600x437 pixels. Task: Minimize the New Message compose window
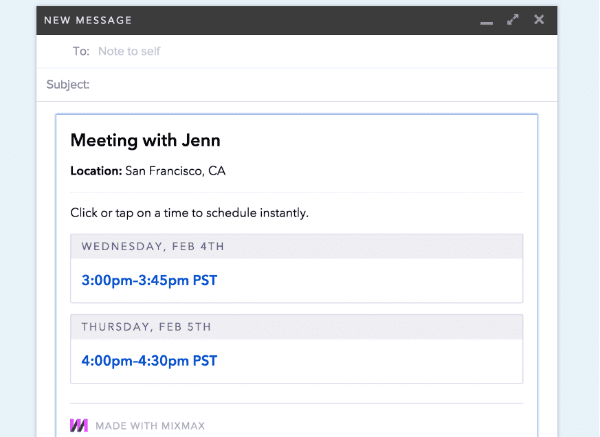[487, 21]
